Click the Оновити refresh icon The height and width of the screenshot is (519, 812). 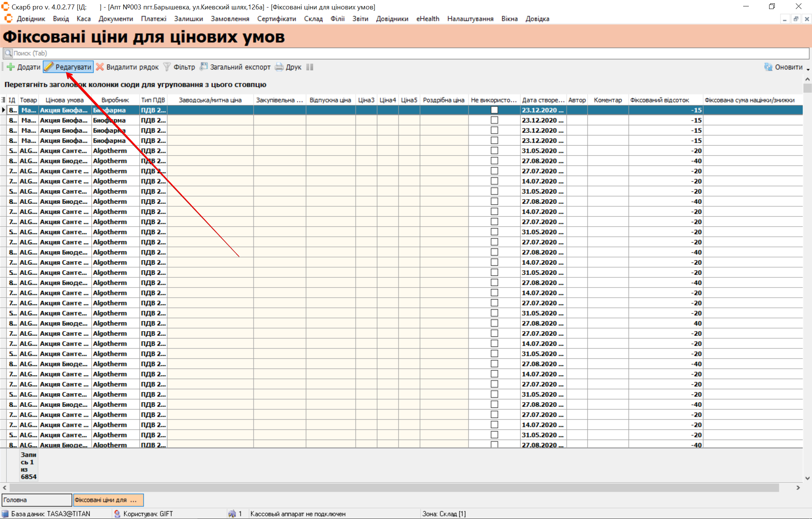click(768, 67)
